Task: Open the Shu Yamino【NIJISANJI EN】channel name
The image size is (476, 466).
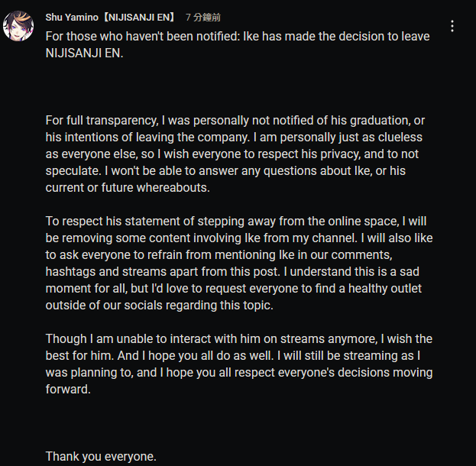Action: [111, 18]
